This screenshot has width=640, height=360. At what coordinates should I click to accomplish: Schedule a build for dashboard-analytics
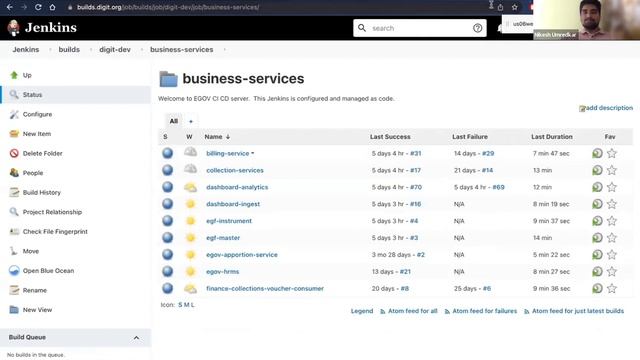[597, 187]
